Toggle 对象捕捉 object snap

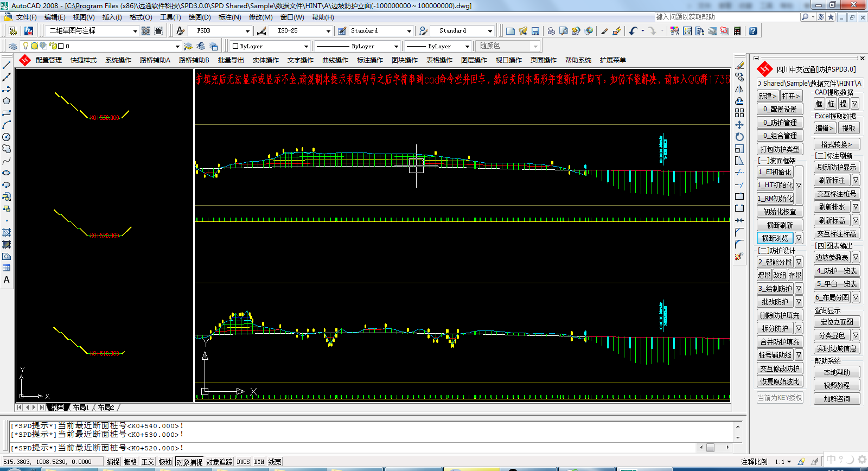coord(189,462)
